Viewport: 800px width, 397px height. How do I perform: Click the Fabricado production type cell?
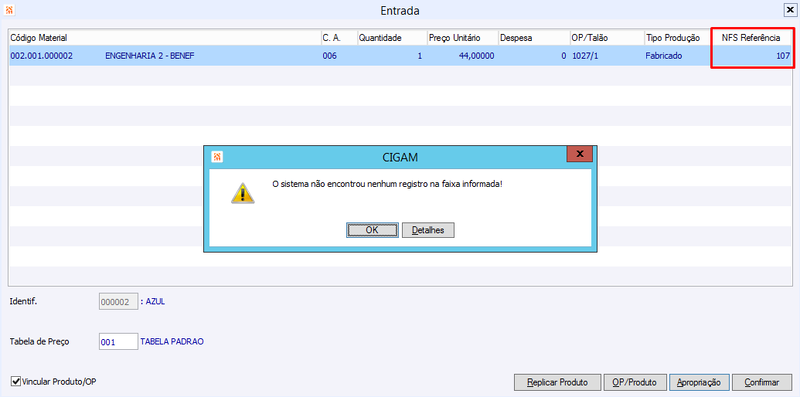(x=664, y=56)
